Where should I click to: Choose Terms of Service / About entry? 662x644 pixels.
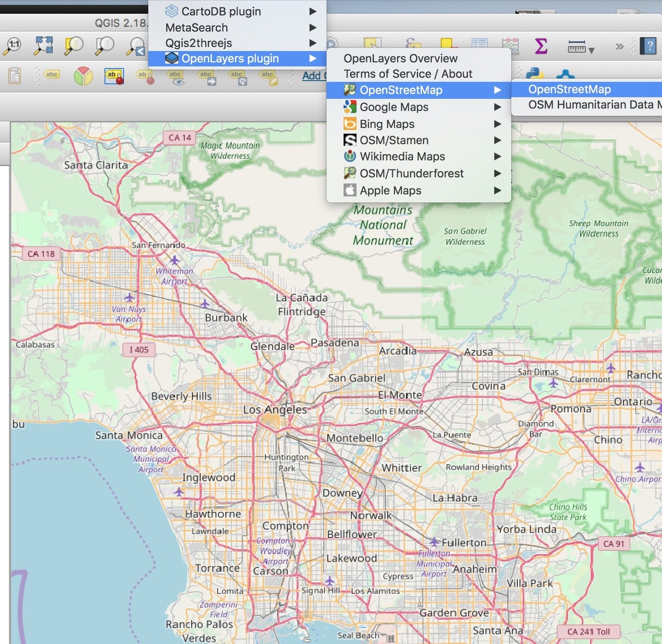point(419,74)
